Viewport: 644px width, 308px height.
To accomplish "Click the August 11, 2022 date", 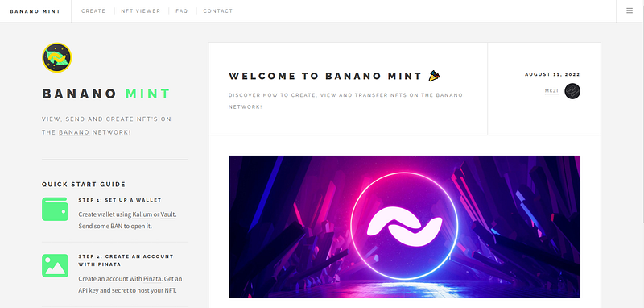I will click(552, 74).
